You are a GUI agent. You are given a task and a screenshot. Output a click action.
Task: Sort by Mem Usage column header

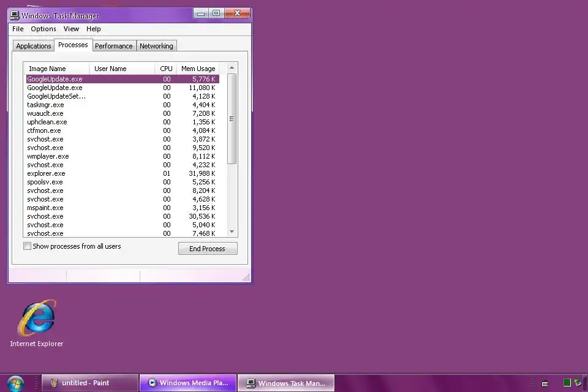tap(198, 69)
